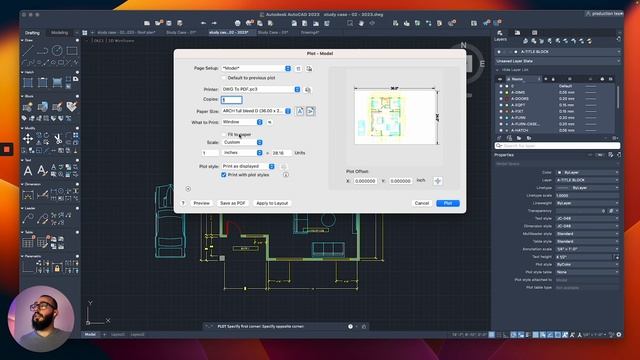This screenshot has height=360, width=640.
Task: Select the Move tool in Modify panel
Action: point(28,139)
